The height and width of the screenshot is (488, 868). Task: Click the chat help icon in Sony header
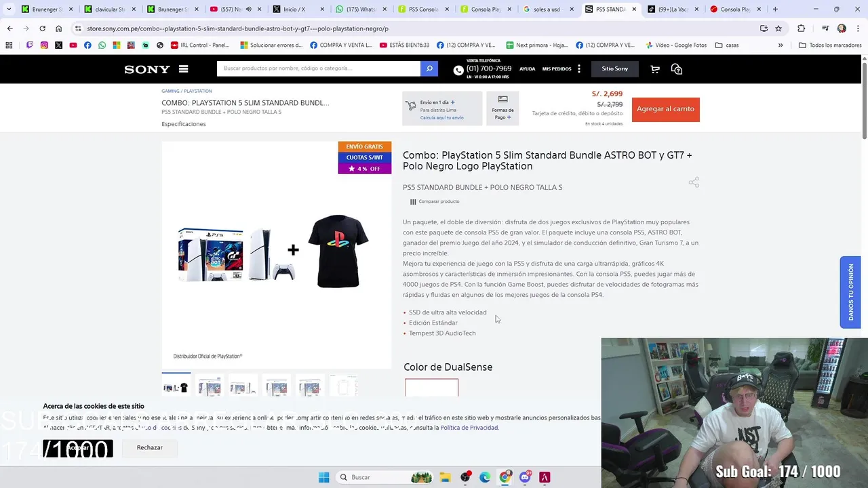(676, 68)
